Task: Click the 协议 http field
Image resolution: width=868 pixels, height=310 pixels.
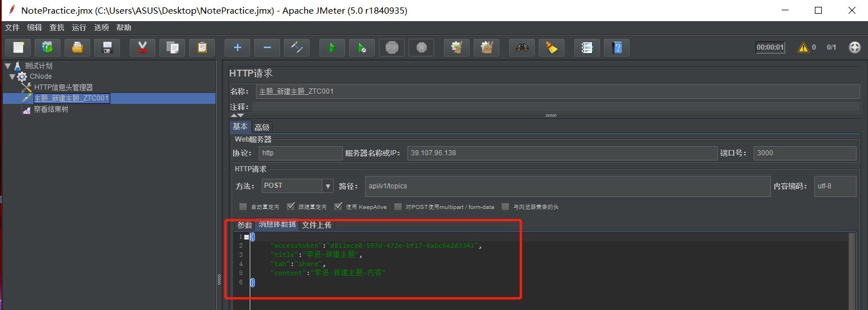Action: (301, 153)
